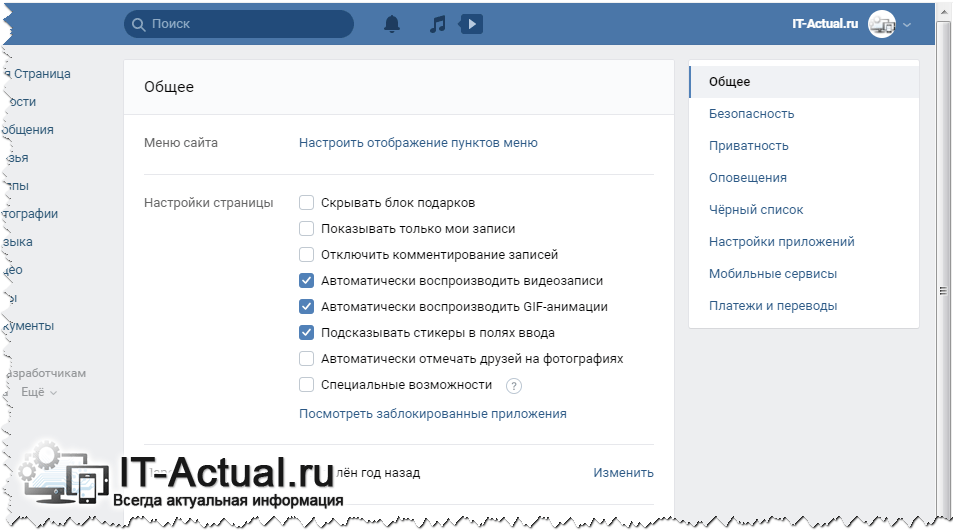This screenshot has width=953, height=530.
Task: Click the Изменить link
Action: (623, 473)
